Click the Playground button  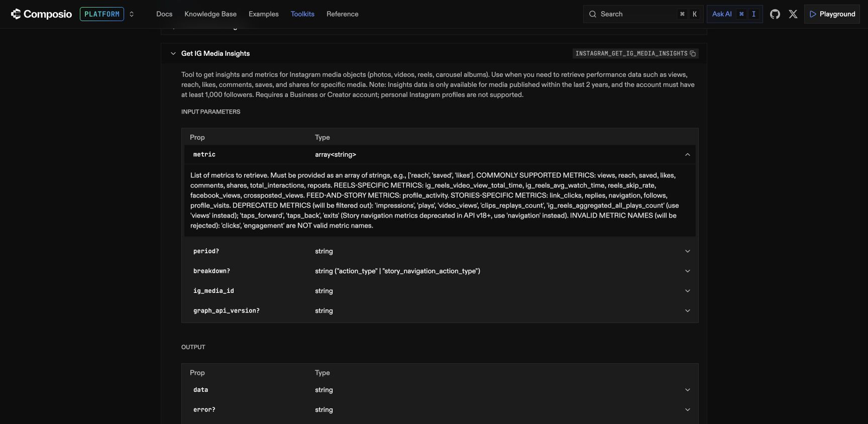pyautogui.click(x=832, y=14)
